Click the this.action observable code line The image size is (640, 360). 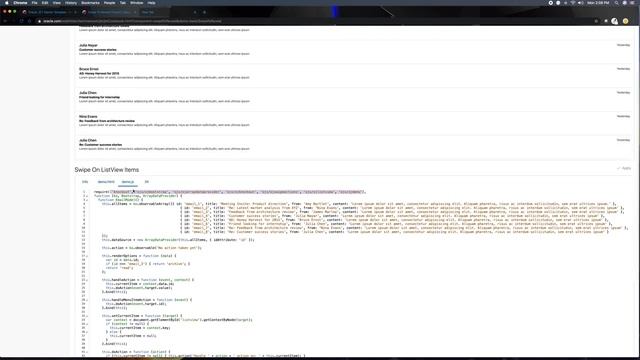click(151, 248)
